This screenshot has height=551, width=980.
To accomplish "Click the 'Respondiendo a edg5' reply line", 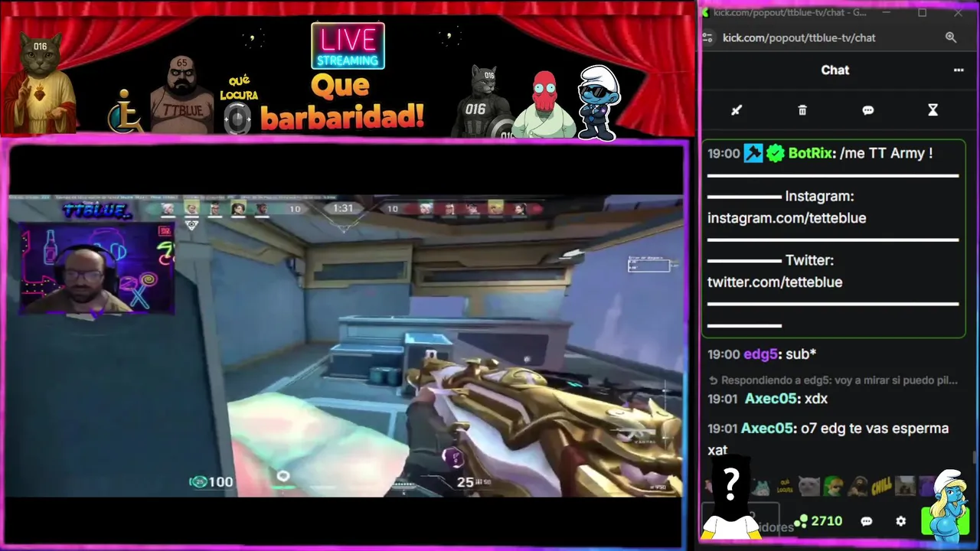I will 833,380.
